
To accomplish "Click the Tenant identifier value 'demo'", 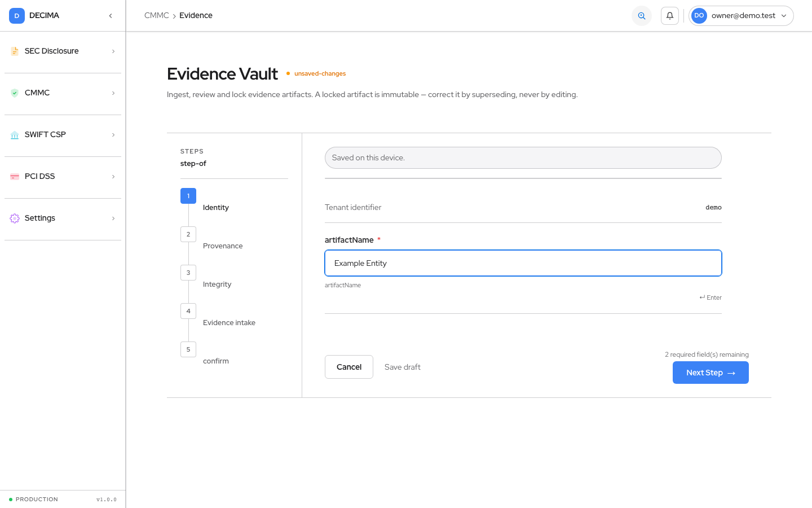I will click(713, 208).
